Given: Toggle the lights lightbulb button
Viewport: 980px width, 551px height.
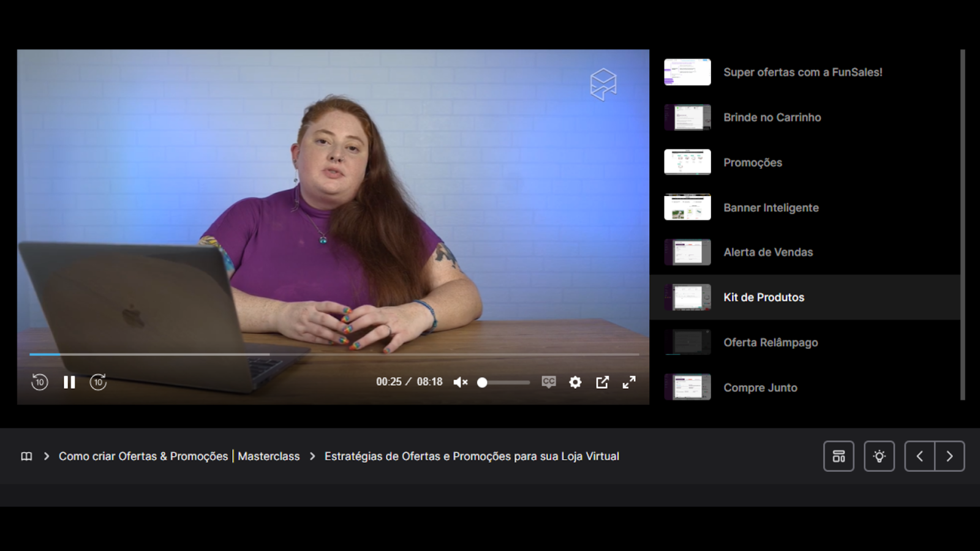Looking at the screenshot, I should (x=880, y=456).
